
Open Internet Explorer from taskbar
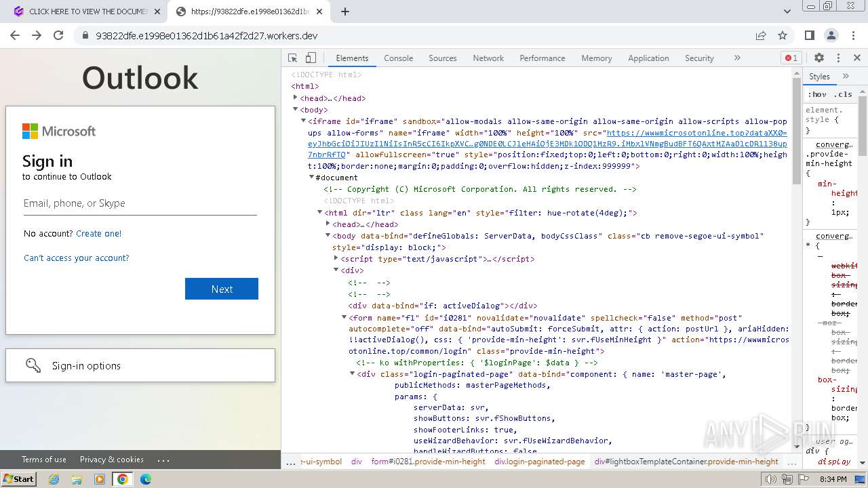pyautogui.click(x=54, y=479)
